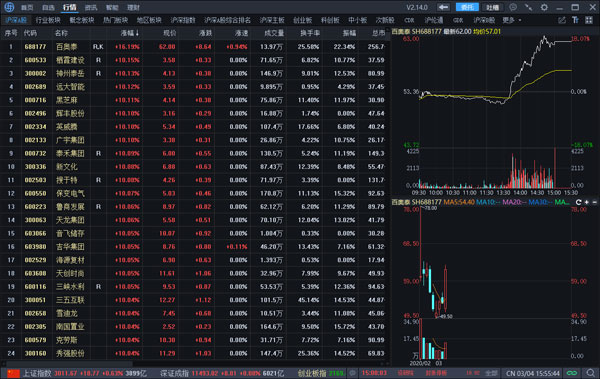Switch to 沪深指数 tab
Image resolution: width=600 pixels, height=379 pixels.
point(183,20)
